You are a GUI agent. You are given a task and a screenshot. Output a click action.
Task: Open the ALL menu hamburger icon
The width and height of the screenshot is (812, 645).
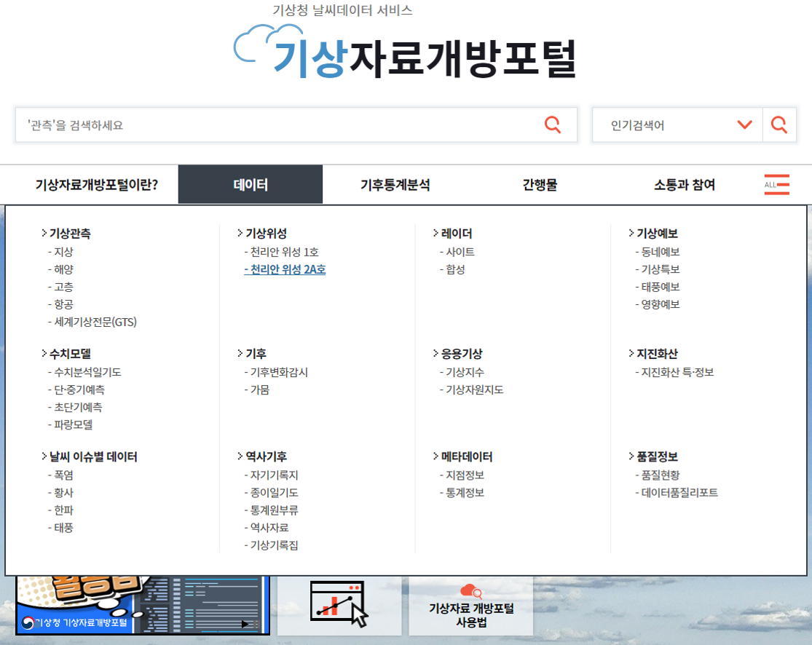pos(777,185)
